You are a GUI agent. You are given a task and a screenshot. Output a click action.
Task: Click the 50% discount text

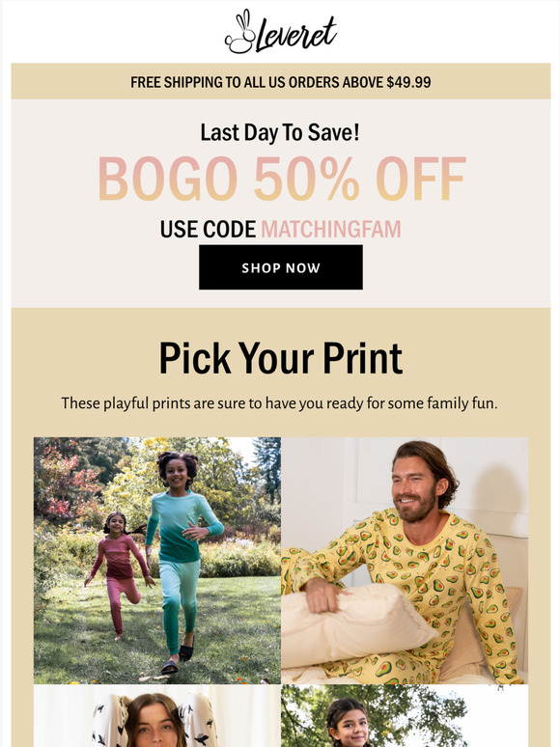(306, 180)
